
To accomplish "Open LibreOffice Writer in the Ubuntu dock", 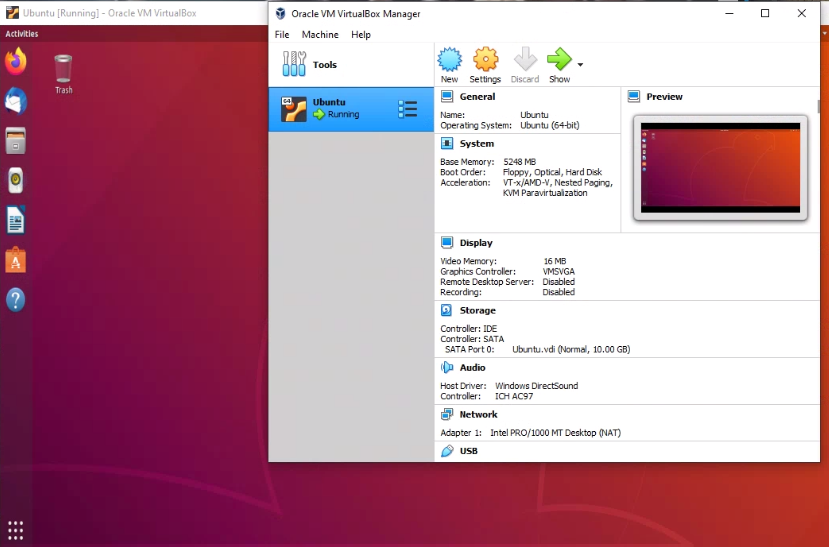I will point(16,220).
